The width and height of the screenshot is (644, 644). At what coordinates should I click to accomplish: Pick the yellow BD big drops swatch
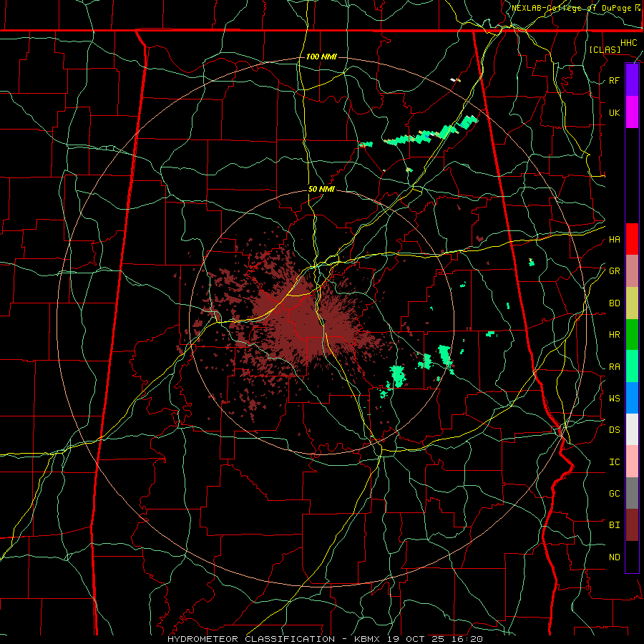pyautogui.click(x=632, y=303)
